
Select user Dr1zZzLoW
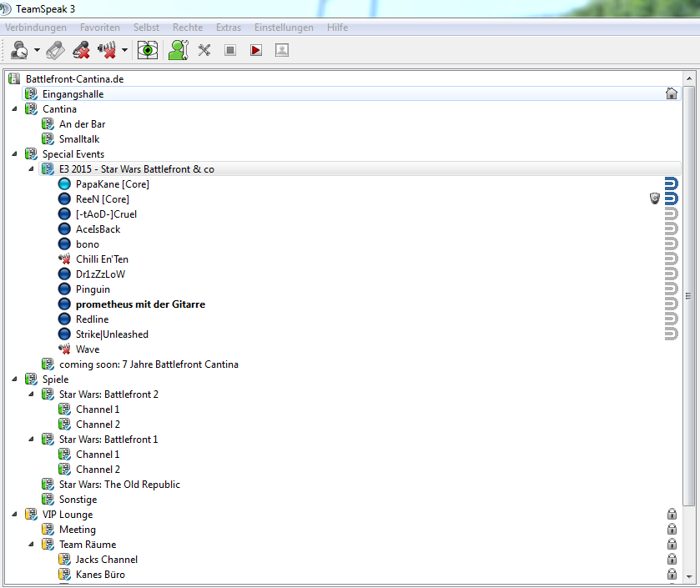(100, 274)
